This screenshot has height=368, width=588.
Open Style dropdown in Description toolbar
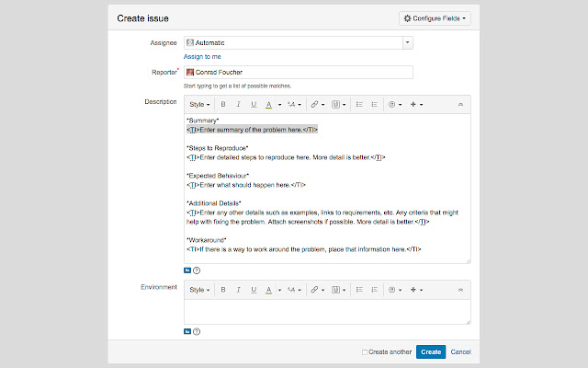pyautogui.click(x=200, y=105)
